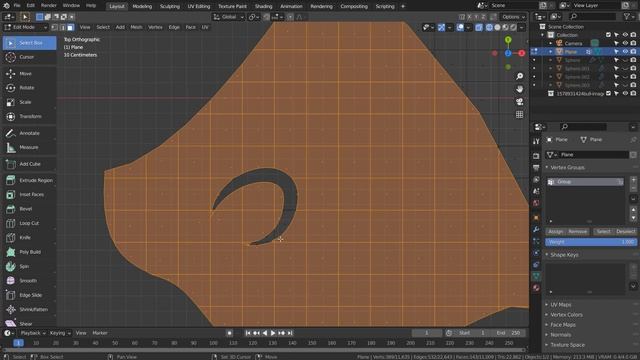The width and height of the screenshot is (640, 360).
Task: Select the Annotate tool
Action: [x=29, y=133]
